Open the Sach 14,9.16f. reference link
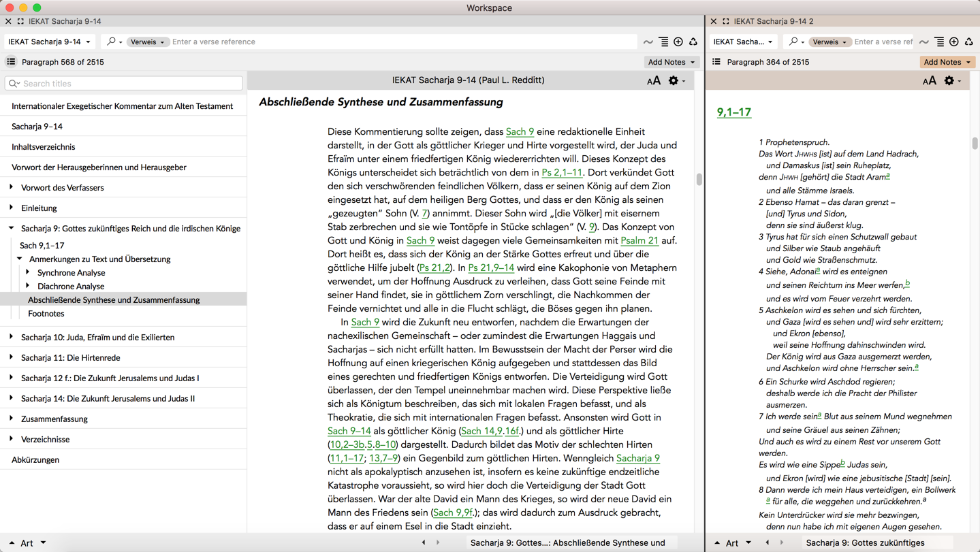This screenshot has width=980, height=552. click(x=490, y=432)
